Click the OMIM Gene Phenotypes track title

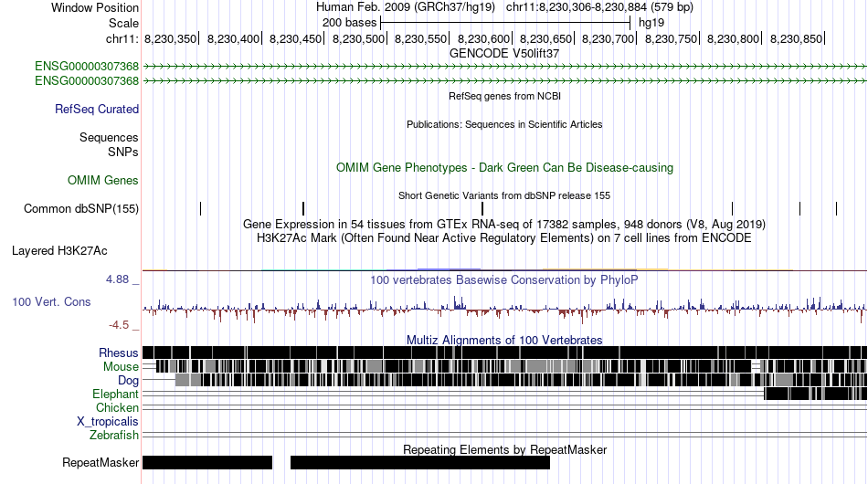(x=504, y=168)
